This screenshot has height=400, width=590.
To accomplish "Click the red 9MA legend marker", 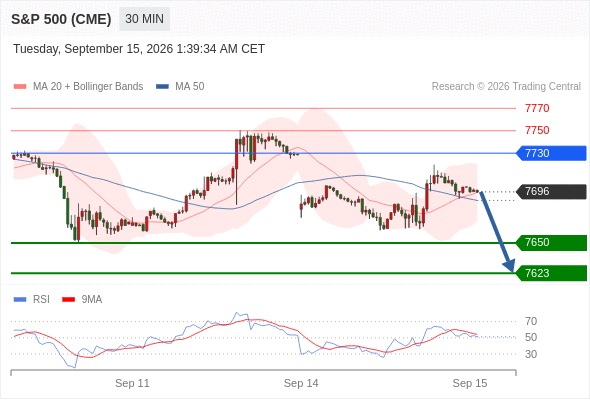I will coord(68,300).
